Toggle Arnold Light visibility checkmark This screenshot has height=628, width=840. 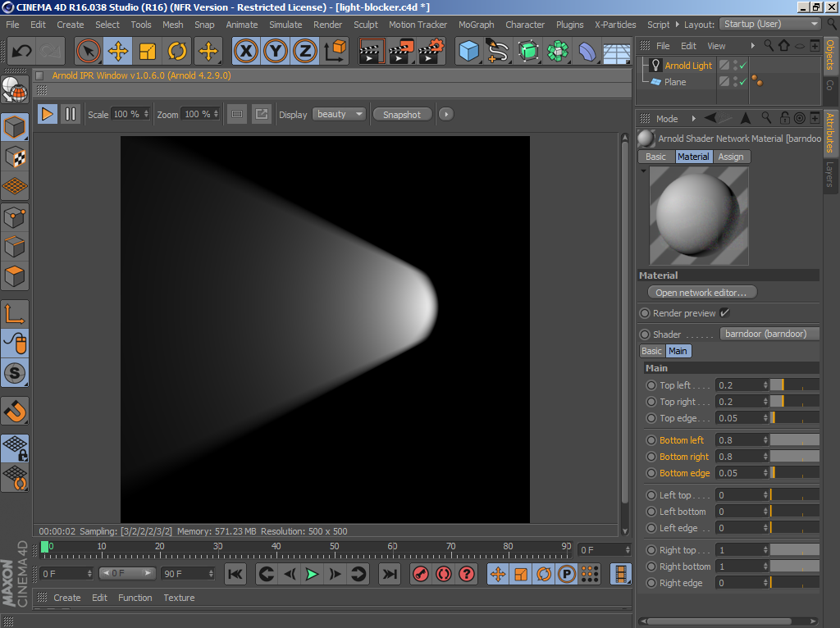[x=742, y=66]
